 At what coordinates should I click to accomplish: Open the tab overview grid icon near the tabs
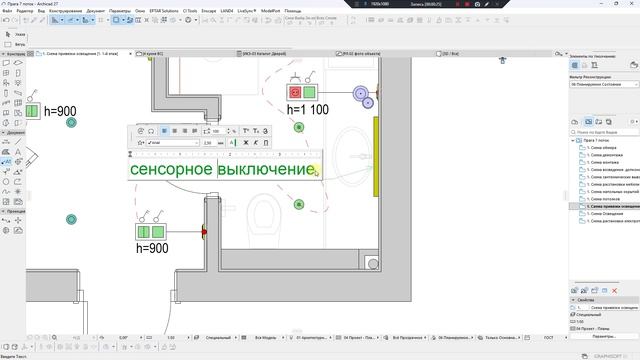(x=31, y=53)
